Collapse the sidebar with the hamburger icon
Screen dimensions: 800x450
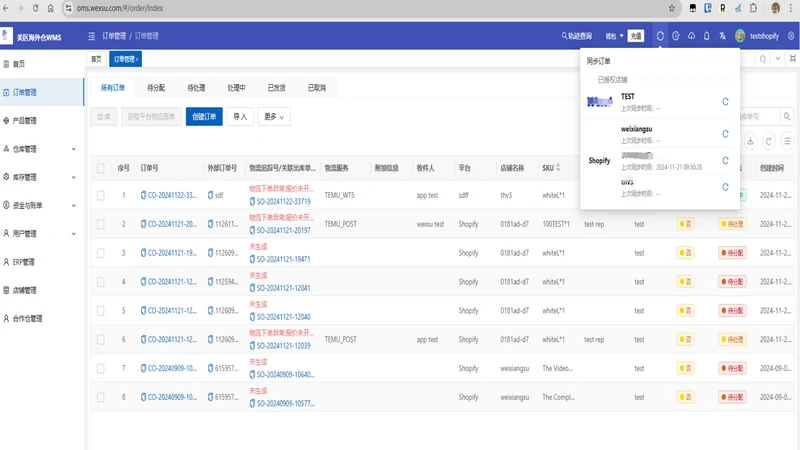[x=91, y=36]
